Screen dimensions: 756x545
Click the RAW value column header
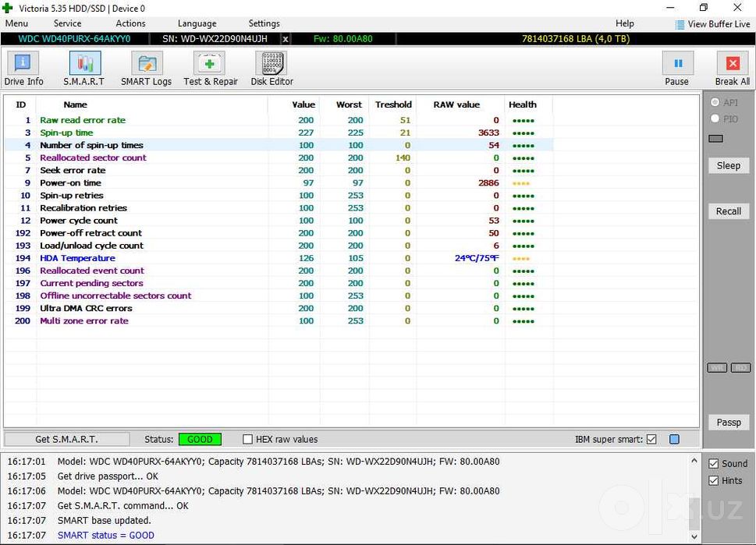pyautogui.click(x=456, y=104)
